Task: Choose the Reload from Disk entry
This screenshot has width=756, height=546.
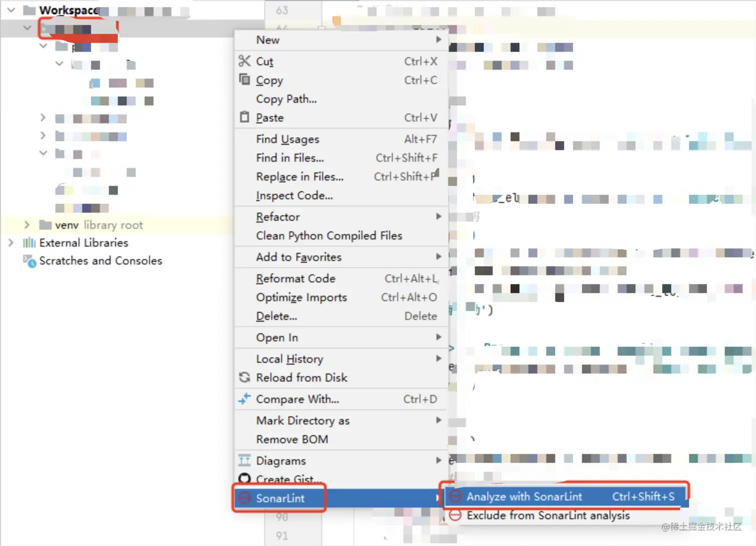Action: pos(341,377)
